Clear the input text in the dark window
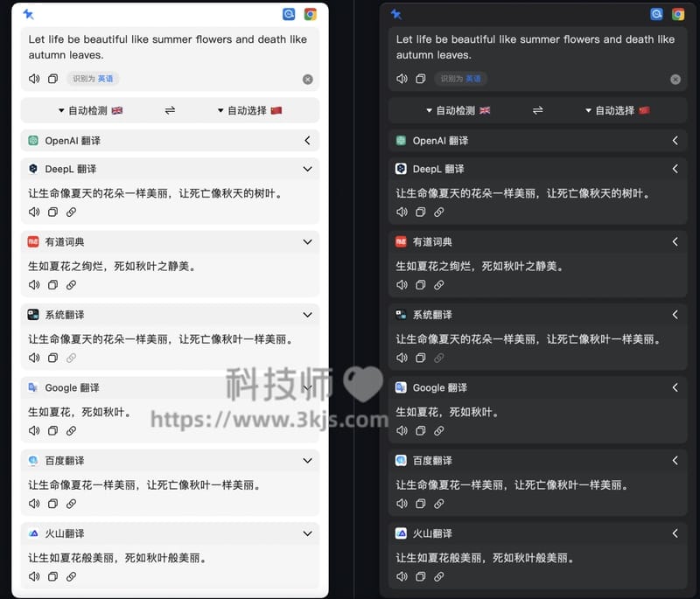Image resolution: width=700 pixels, height=599 pixels. 675,80
